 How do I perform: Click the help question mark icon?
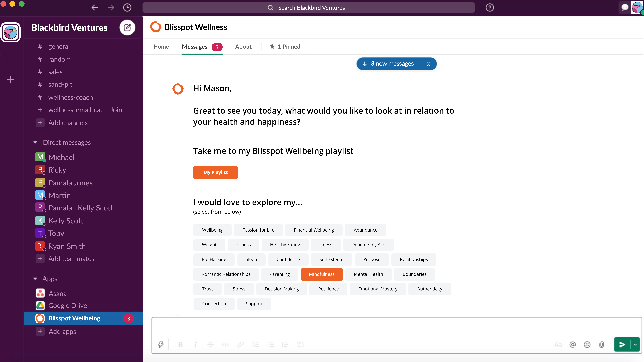click(489, 7)
